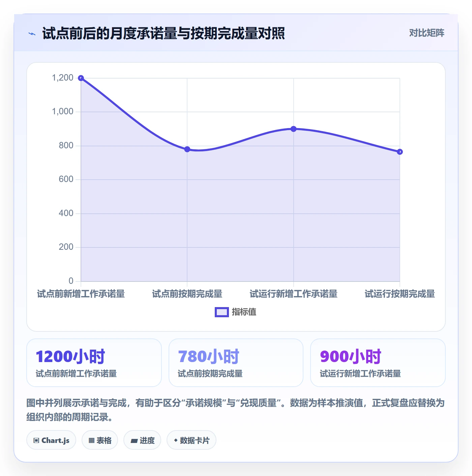Click the y-axis value 800
Image resolution: width=472 pixels, height=476 pixels.
(66, 146)
